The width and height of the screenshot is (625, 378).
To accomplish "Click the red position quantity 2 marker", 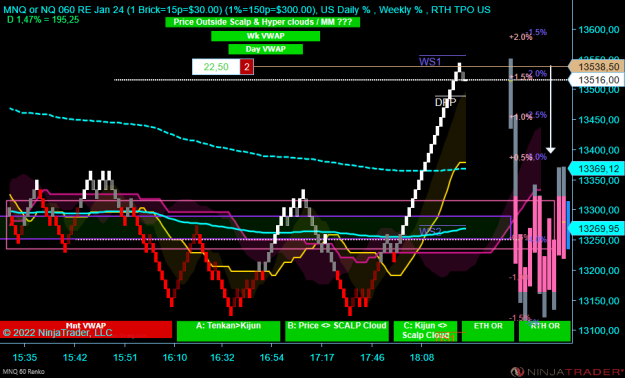I will (x=247, y=67).
